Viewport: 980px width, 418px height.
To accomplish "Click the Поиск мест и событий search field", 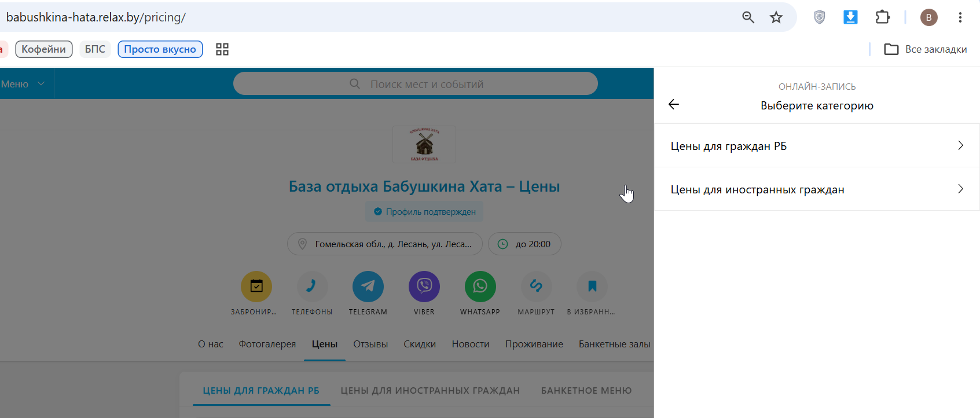I will 416,84.
